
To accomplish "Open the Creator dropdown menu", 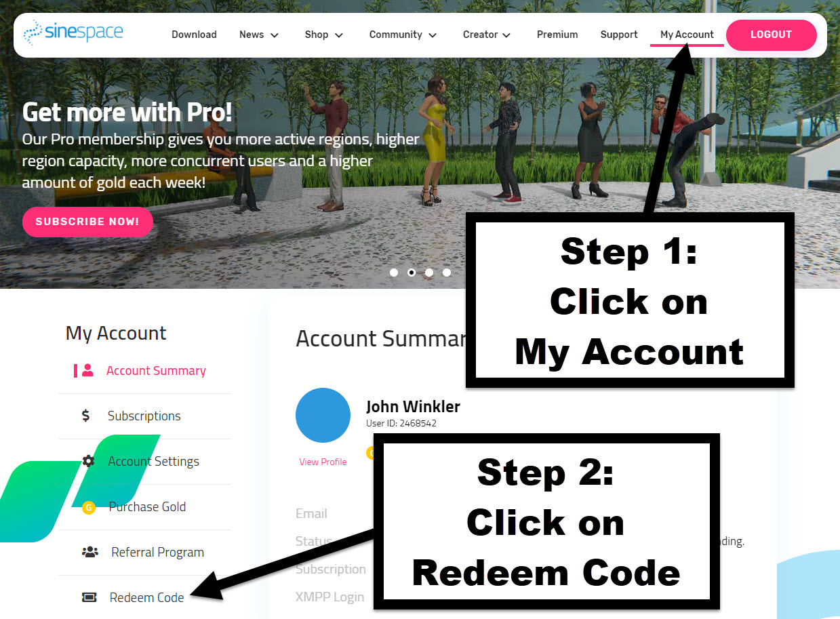I will pyautogui.click(x=487, y=35).
